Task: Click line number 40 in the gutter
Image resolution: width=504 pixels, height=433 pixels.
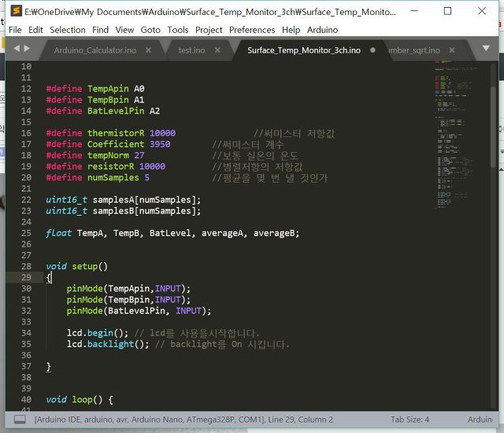Action: pos(26,400)
